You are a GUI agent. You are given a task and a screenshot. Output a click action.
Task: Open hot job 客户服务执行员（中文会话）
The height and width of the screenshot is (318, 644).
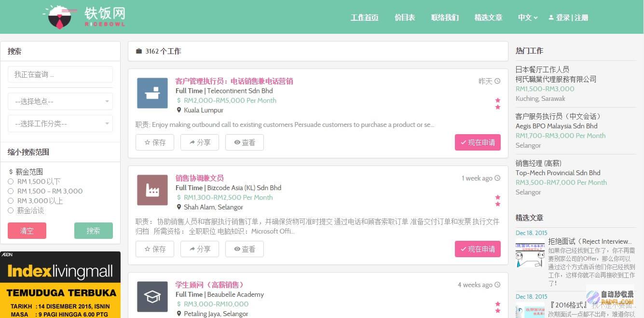559,116
